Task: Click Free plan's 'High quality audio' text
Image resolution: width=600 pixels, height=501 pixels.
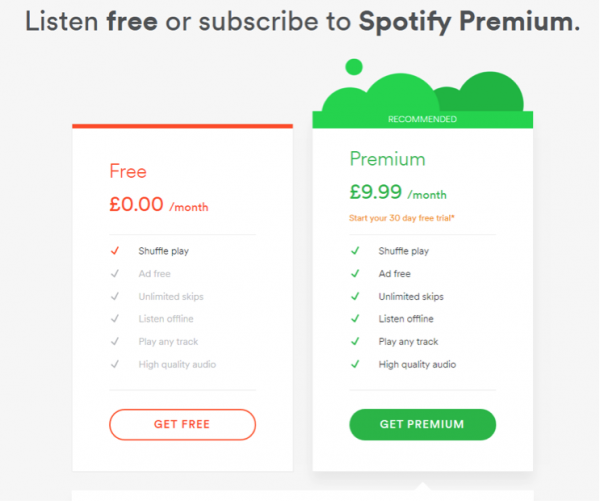Action: tap(177, 364)
